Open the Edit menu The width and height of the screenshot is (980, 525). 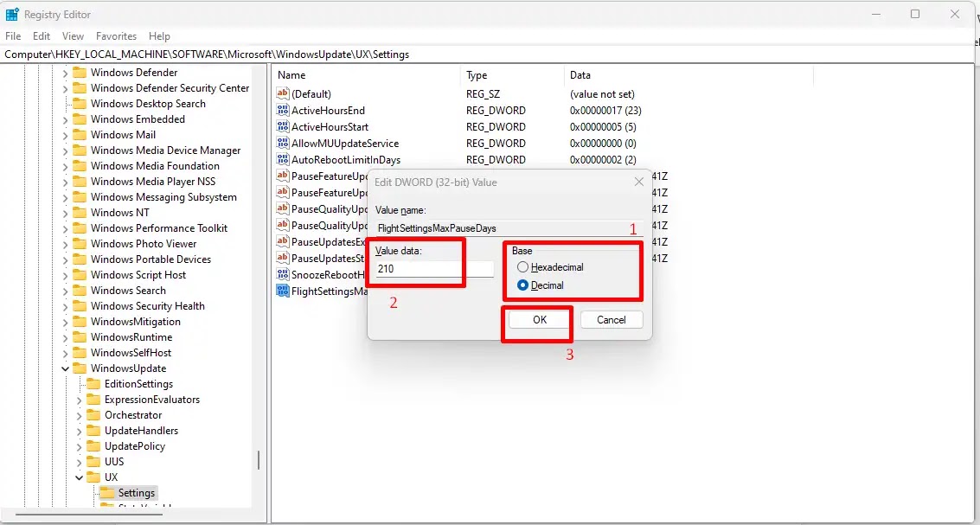(x=42, y=36)
